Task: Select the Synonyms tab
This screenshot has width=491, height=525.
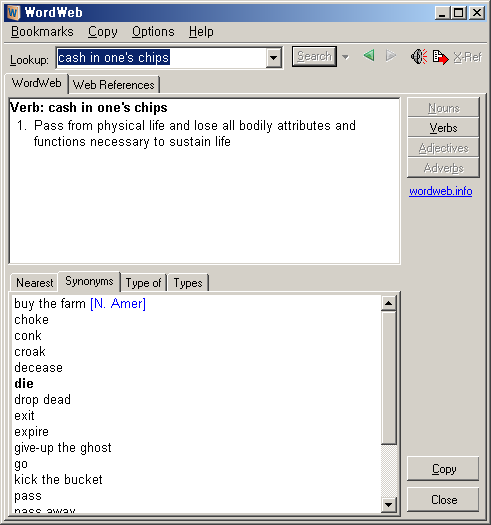Action: click(89, 281)
